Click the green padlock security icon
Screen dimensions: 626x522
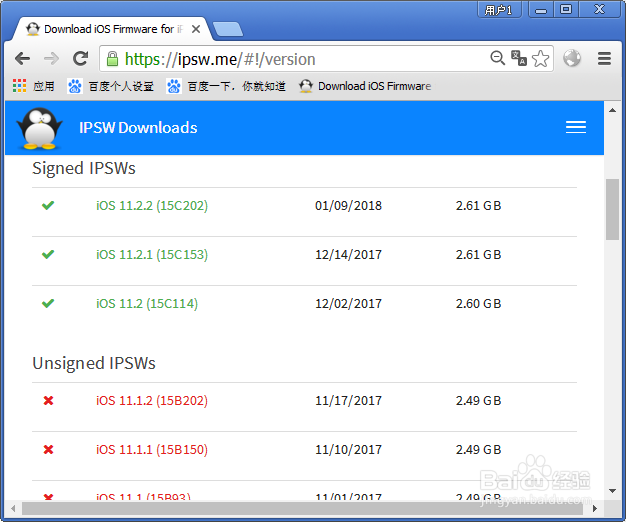coord(112,59)
